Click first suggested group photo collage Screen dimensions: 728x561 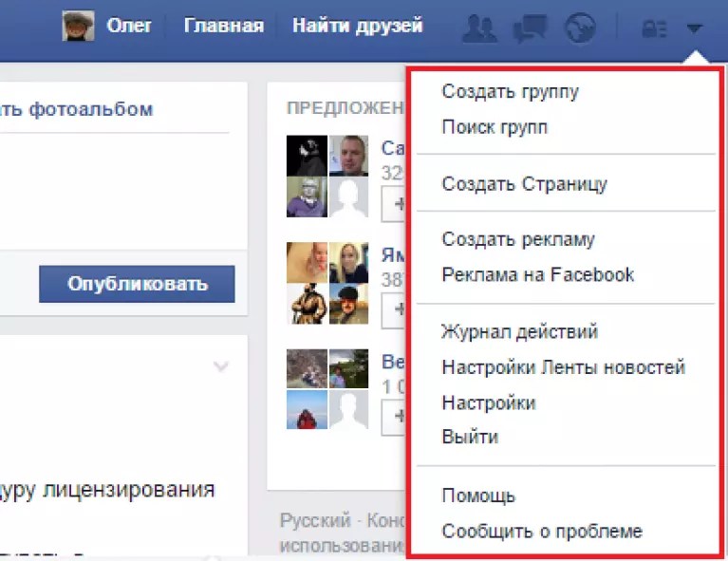[x=327, y=176]
